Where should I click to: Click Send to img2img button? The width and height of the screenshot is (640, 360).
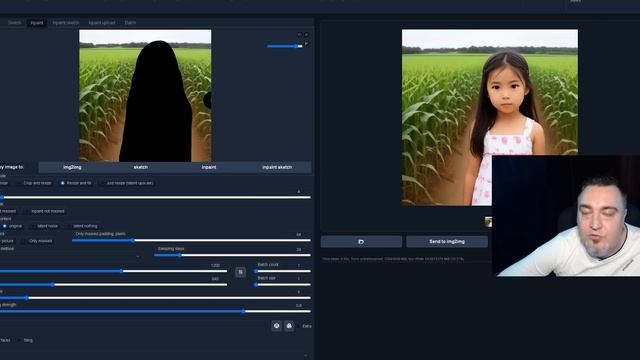447,242
